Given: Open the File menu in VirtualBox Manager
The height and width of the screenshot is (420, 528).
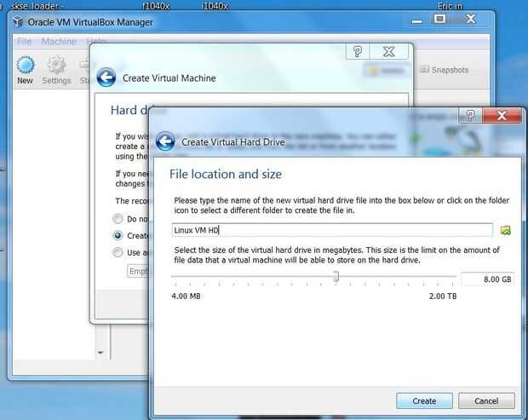Looking at the screenshot, I should coord(24,42).
